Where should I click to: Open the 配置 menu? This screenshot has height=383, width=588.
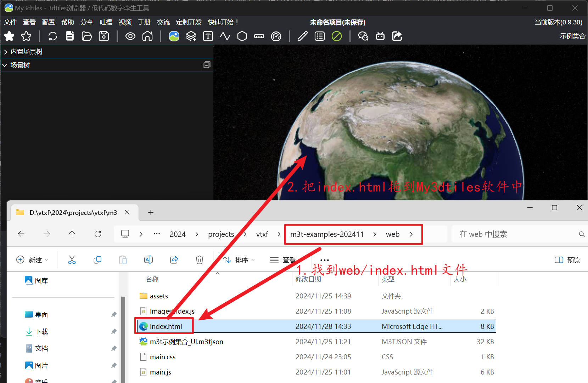[x=49, y=22]
